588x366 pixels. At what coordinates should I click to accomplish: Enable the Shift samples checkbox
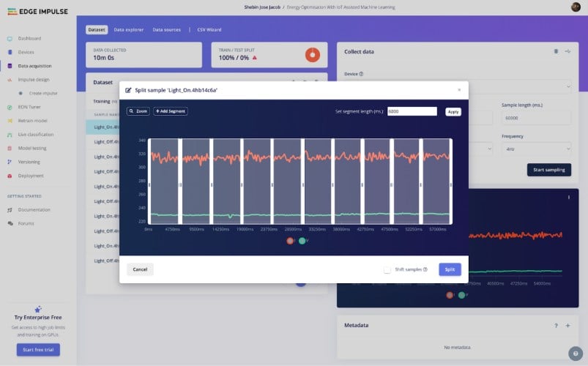point(387,269)
